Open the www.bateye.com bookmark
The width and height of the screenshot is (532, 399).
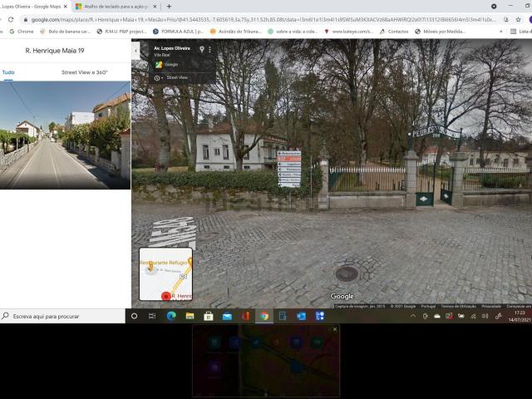349,32
